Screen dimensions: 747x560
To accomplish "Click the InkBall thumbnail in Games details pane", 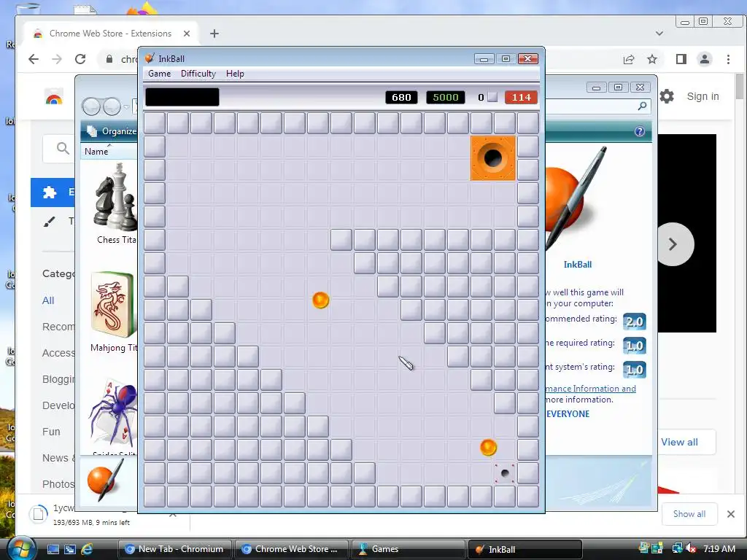I will point(106,480).
